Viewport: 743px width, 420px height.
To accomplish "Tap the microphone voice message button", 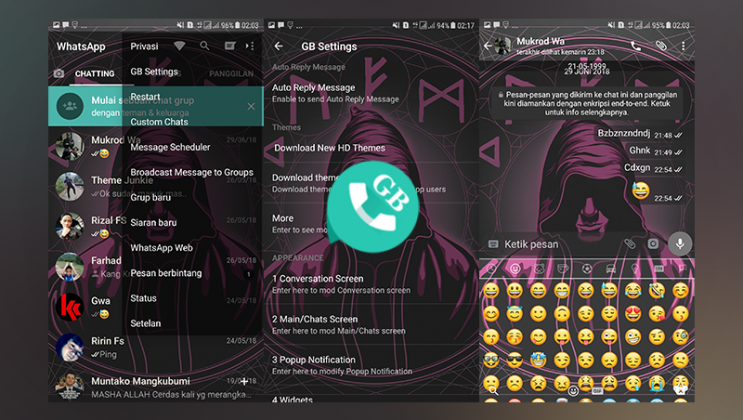I will (680, 244).
